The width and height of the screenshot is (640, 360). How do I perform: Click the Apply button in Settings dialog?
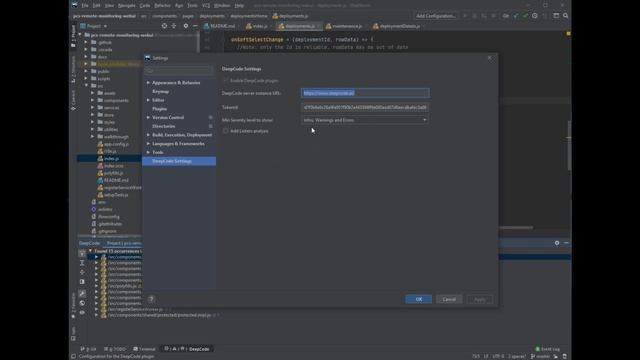click(480, 299)
